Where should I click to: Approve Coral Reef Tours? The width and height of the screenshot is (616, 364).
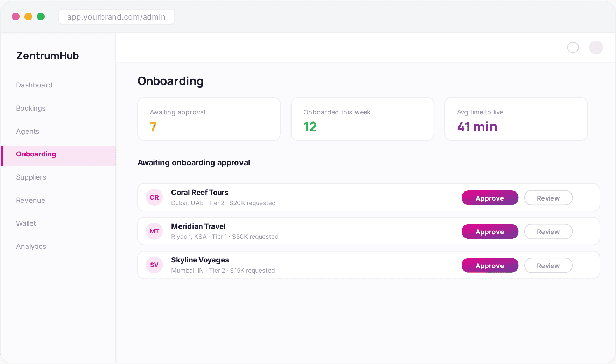(490, 198)
